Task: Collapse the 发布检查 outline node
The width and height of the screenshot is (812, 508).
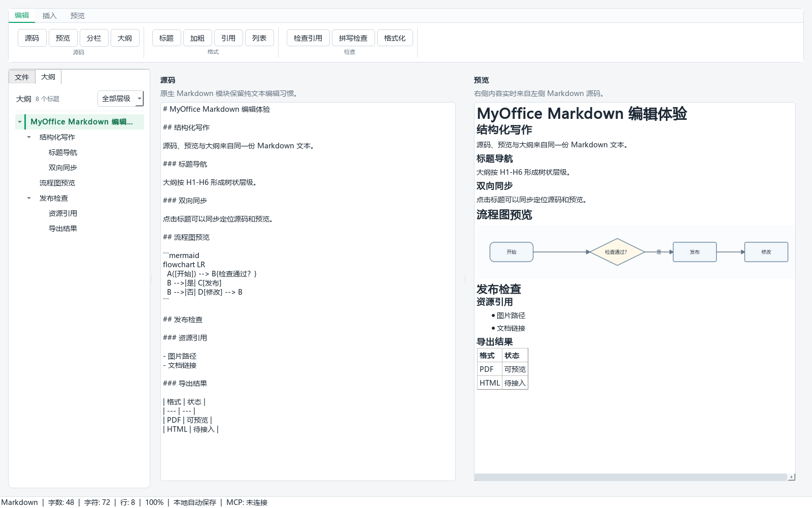Action: (29, 198)
